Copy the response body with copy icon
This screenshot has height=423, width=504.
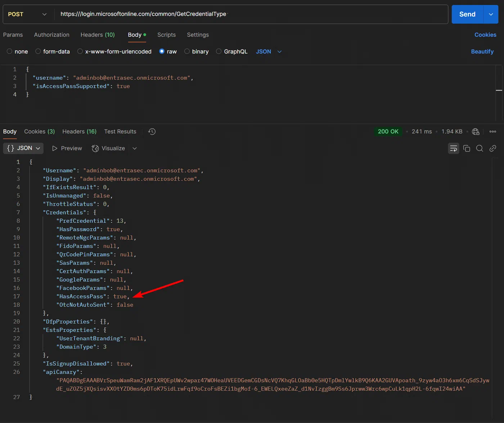467,148
